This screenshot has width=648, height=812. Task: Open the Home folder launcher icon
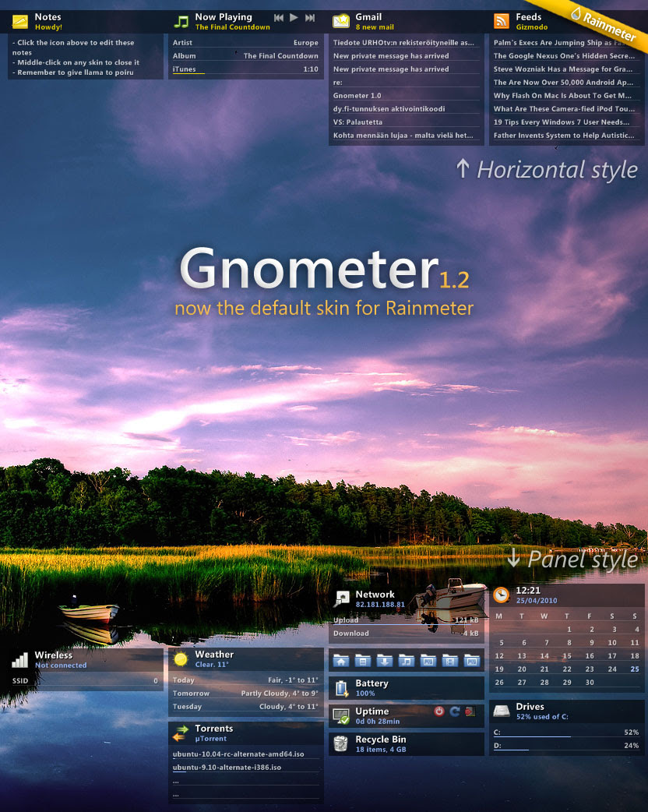pyautogui.click(x=340, y=661)
